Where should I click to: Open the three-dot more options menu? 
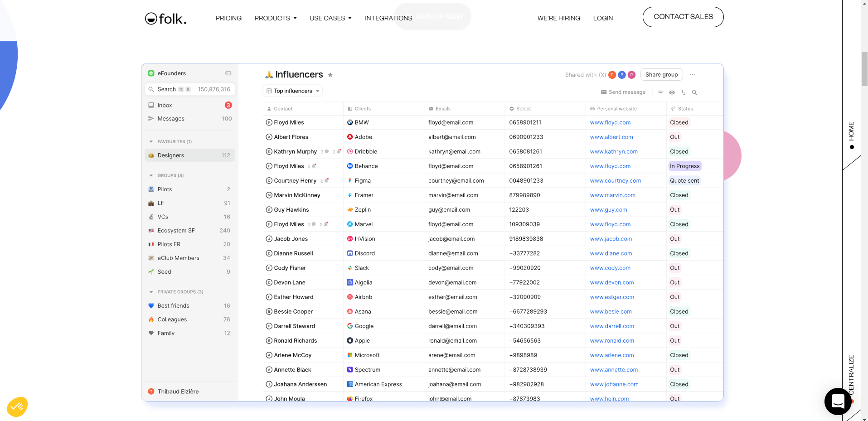click(693, 75)
